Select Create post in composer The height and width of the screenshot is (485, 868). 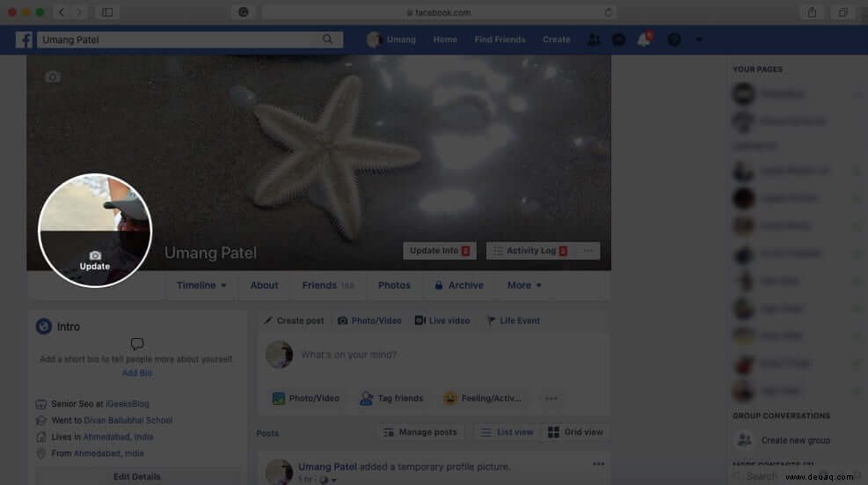(x=294, y=320)
